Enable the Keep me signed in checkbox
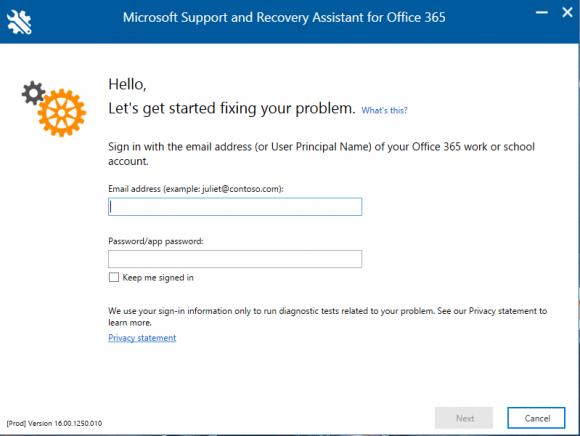Image resolution: width=580 pixels, height=436 pixels. tap(114, 277)
